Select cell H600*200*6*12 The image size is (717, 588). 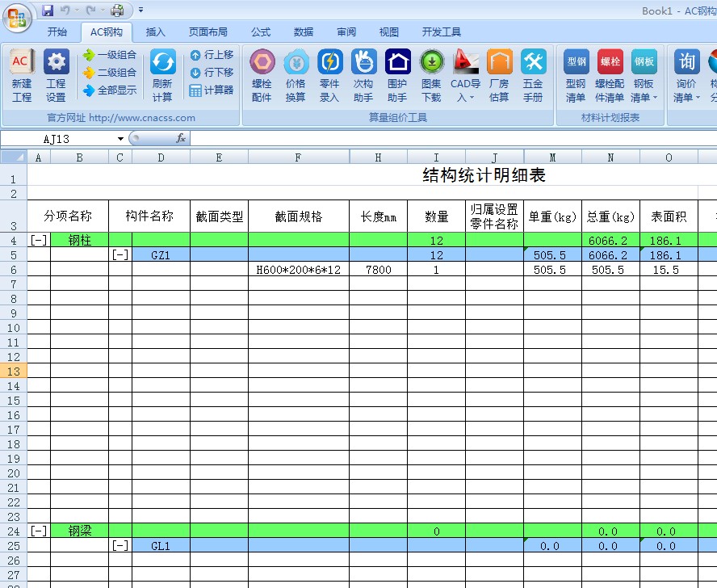[x=299, y=270]
